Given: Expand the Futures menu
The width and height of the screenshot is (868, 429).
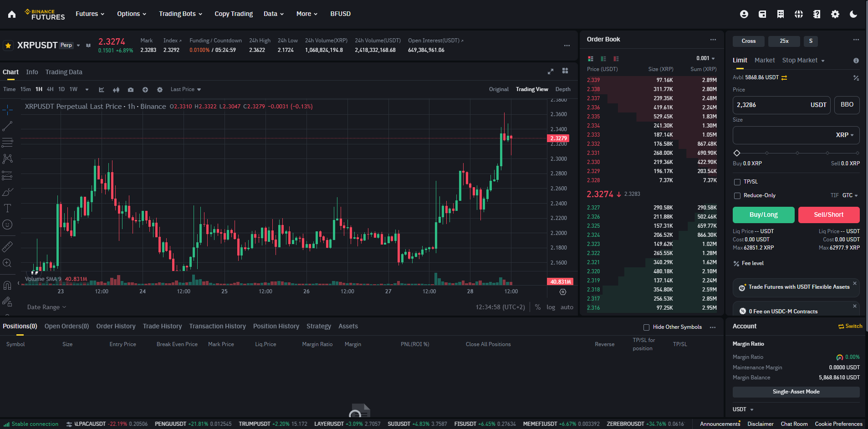Looking at the screenshot, I should [90, 14].
